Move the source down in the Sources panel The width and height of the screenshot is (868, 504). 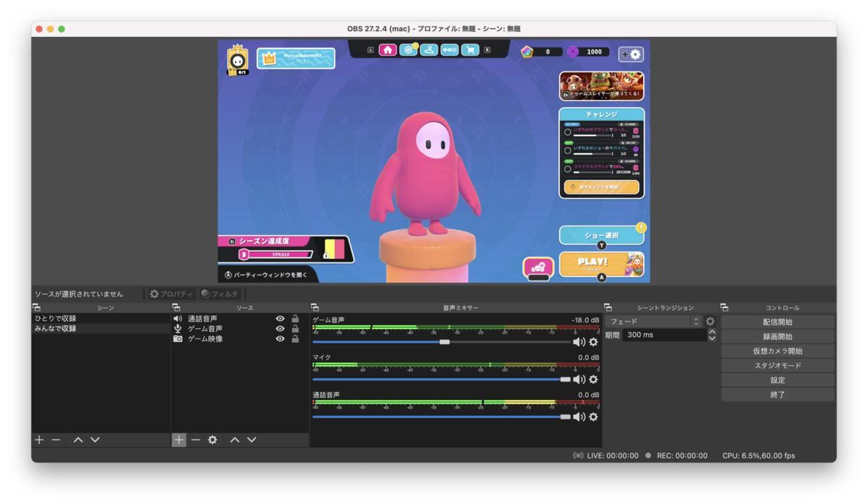pos(252,440)
